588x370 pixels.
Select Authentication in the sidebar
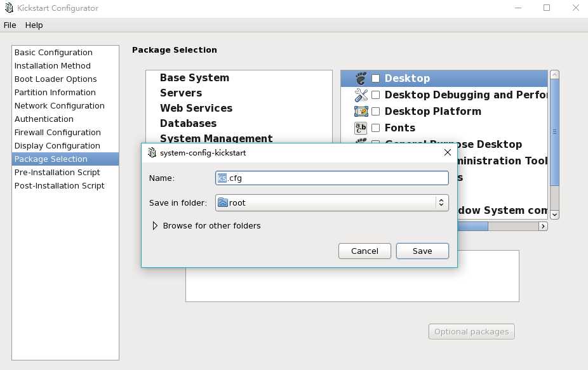(65, 119)
